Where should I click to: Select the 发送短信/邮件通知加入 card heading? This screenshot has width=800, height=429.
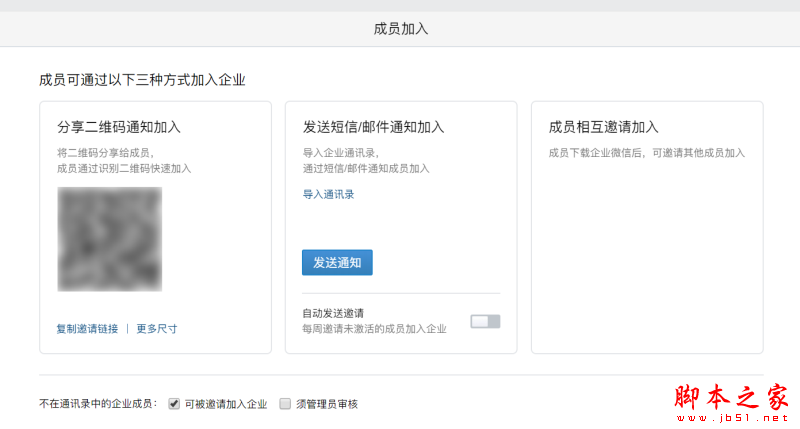click(x=373, y=127)
